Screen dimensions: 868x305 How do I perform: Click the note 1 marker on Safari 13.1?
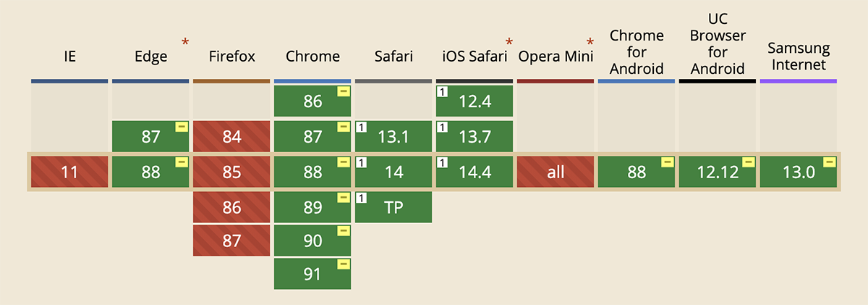(359, 128)
